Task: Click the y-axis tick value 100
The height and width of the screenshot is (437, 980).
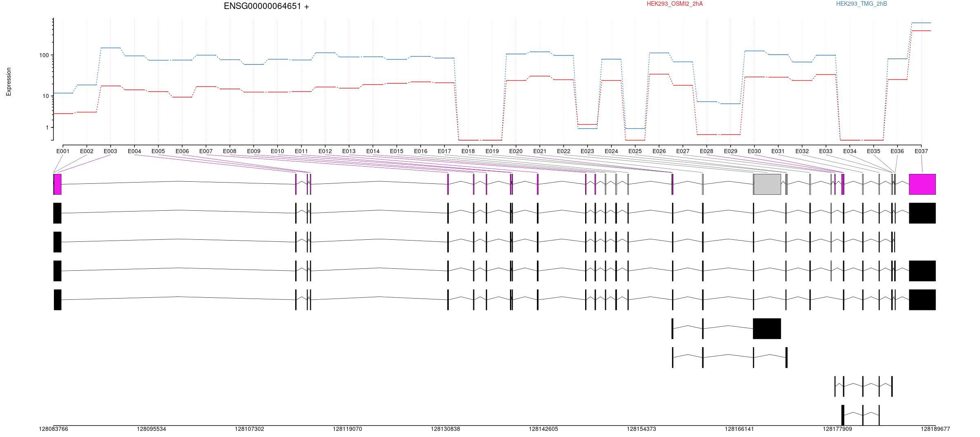Action: point(44,55)
